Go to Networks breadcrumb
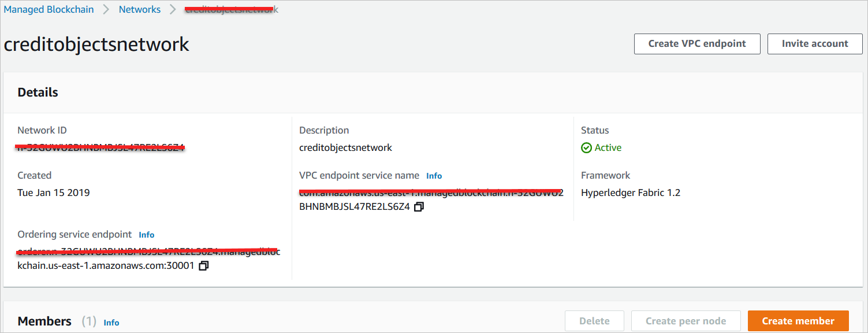 pyautogui.click(x=140, y=9)
